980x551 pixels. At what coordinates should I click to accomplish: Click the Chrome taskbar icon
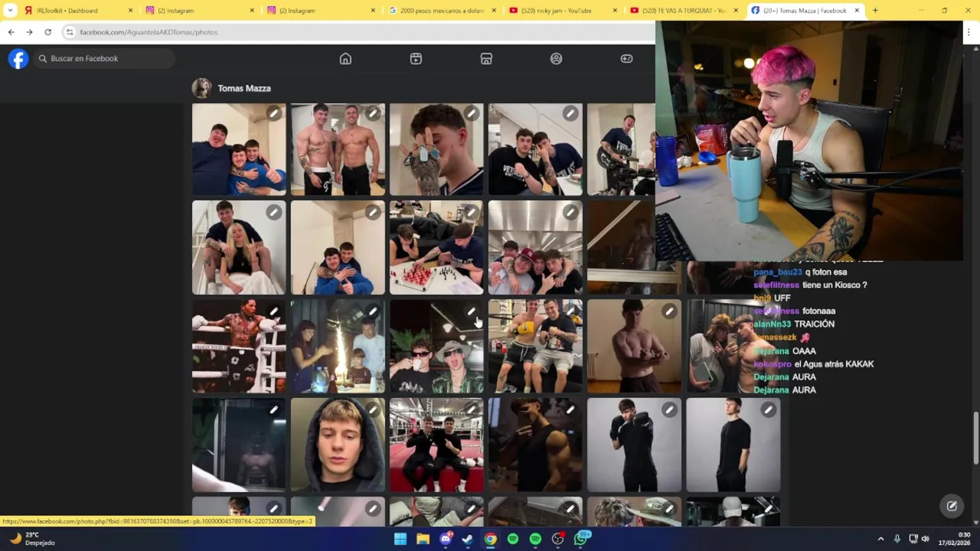[490, 539]
